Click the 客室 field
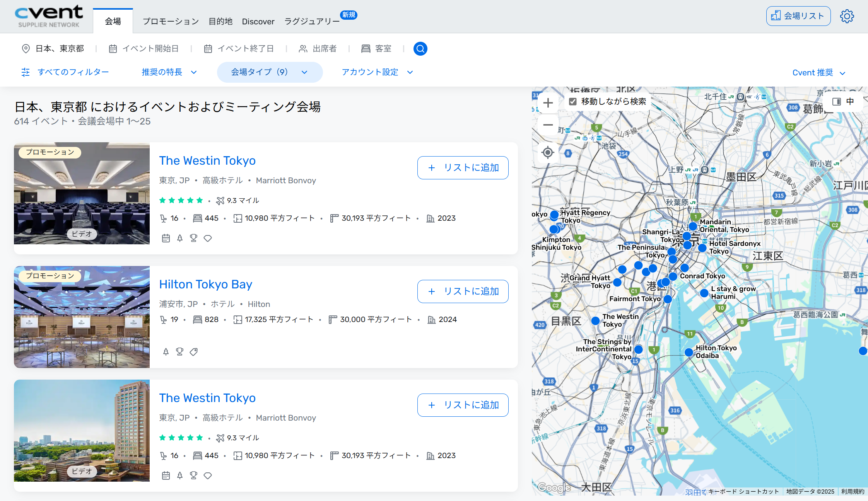The height and width of the screenshot is (501, 868). [x=376, y=49]
